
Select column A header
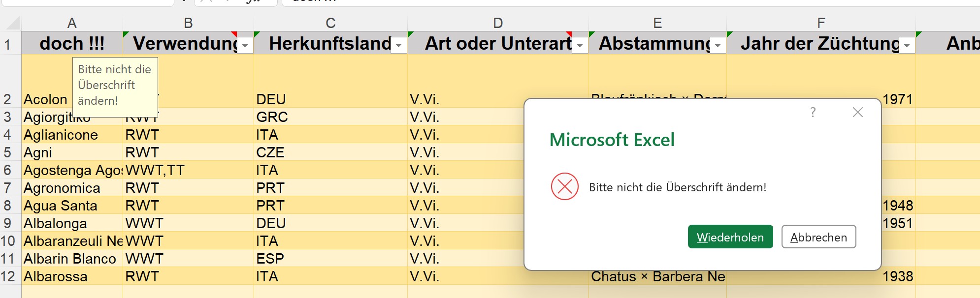click(x=72, y=23)
